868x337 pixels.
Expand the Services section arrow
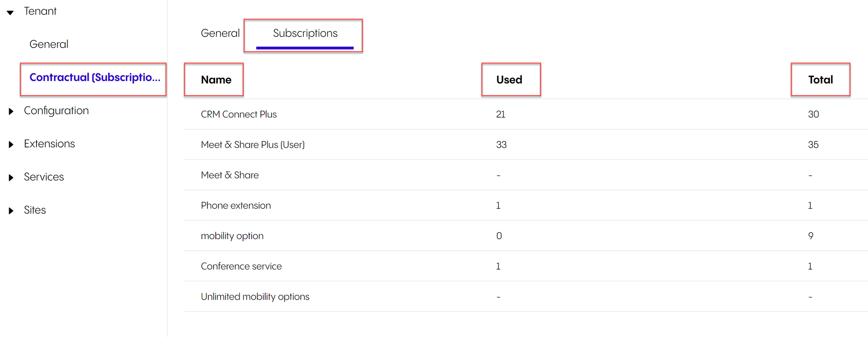11,177
